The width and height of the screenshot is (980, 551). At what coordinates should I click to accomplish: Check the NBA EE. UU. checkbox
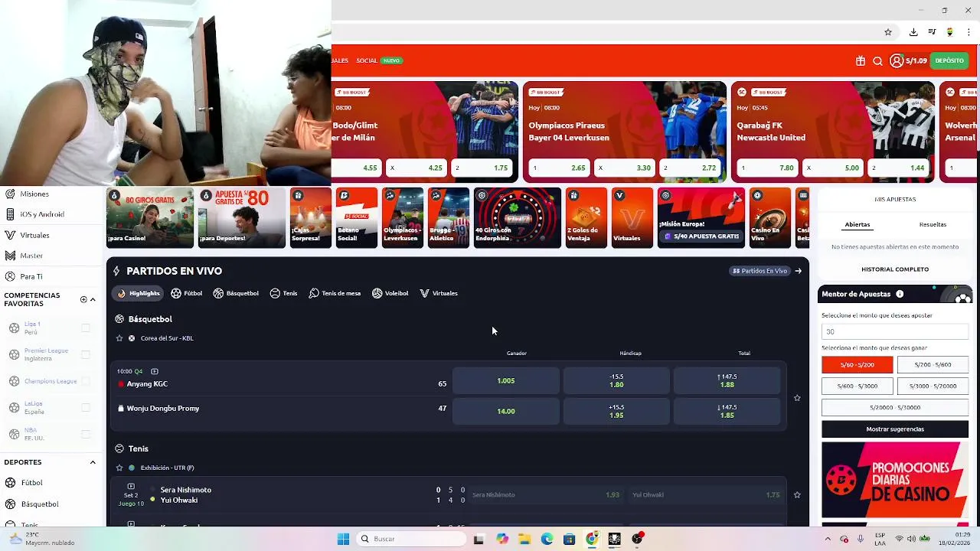click(86, 434)
